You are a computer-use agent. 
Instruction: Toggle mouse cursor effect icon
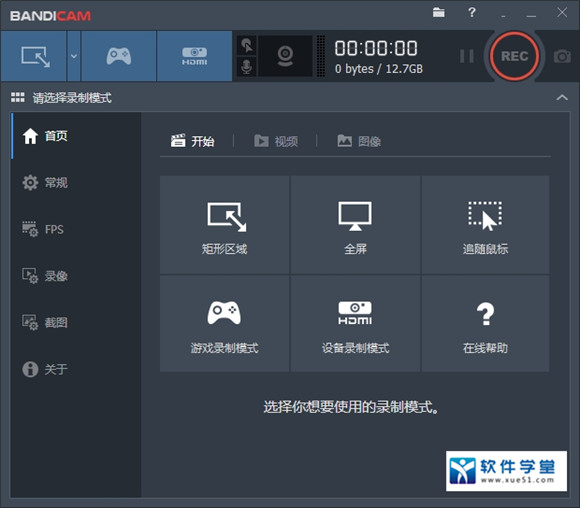pyautogui.click(x=247, y=46)
